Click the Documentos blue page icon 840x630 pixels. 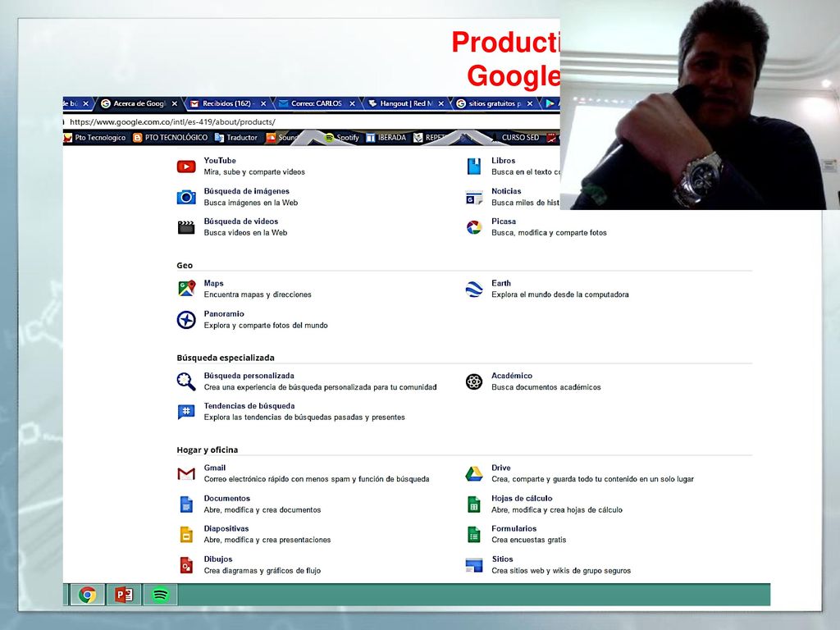[186, 504]
